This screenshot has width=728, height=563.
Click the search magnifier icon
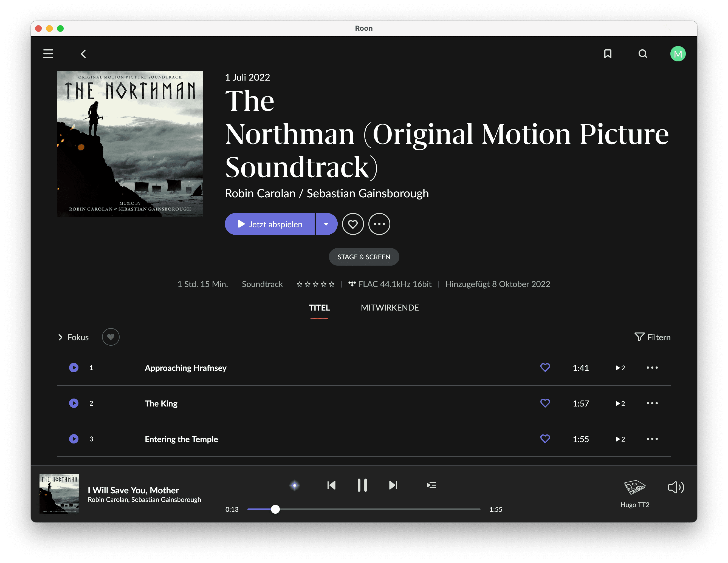point(643,54)
